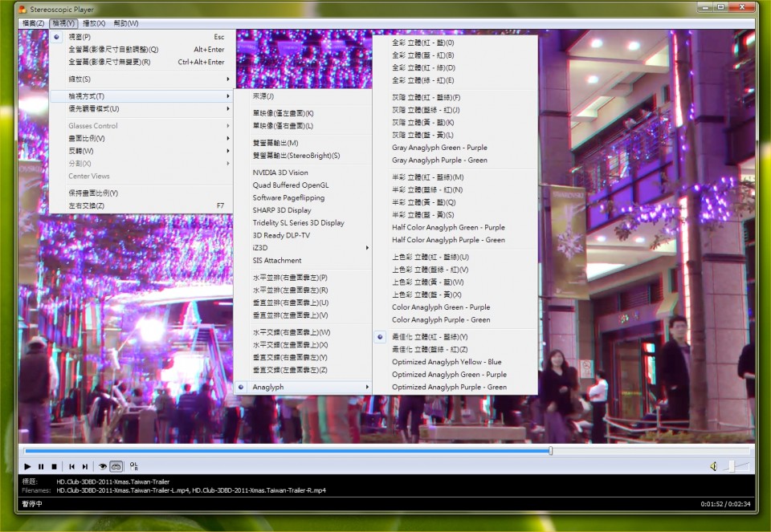Open the 播放(X) Playback menu

94,23
